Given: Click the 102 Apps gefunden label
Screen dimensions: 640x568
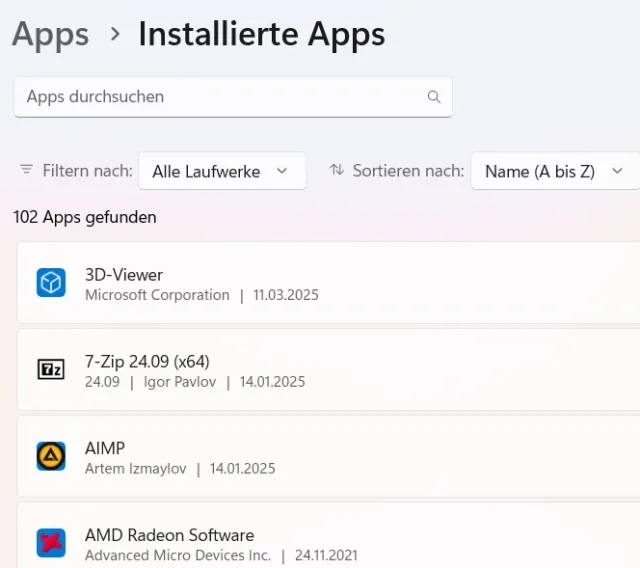Looking at the screenshot, I should tap(85, 217).
